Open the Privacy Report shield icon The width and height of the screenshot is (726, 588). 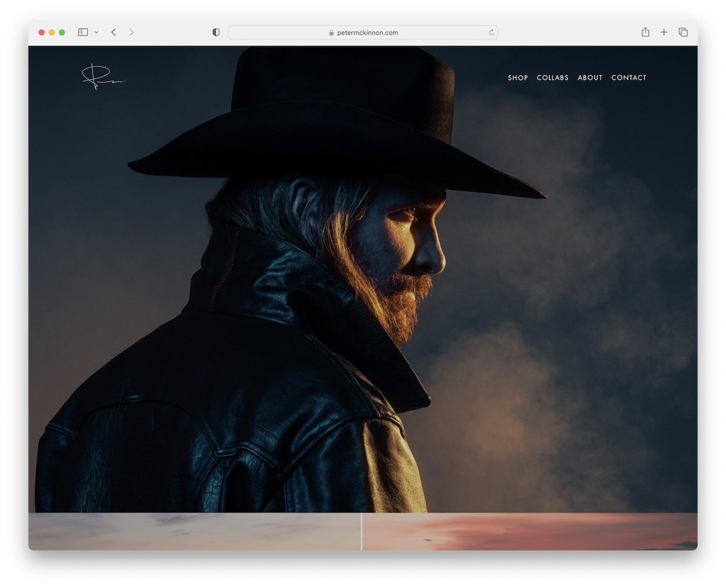[215, 32]
